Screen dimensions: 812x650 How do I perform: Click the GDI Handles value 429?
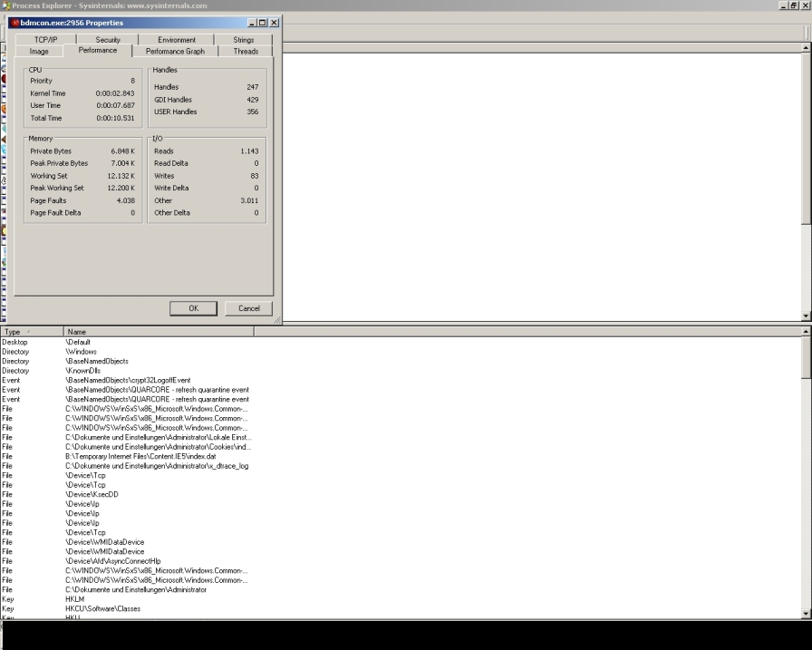pos(253,100)
